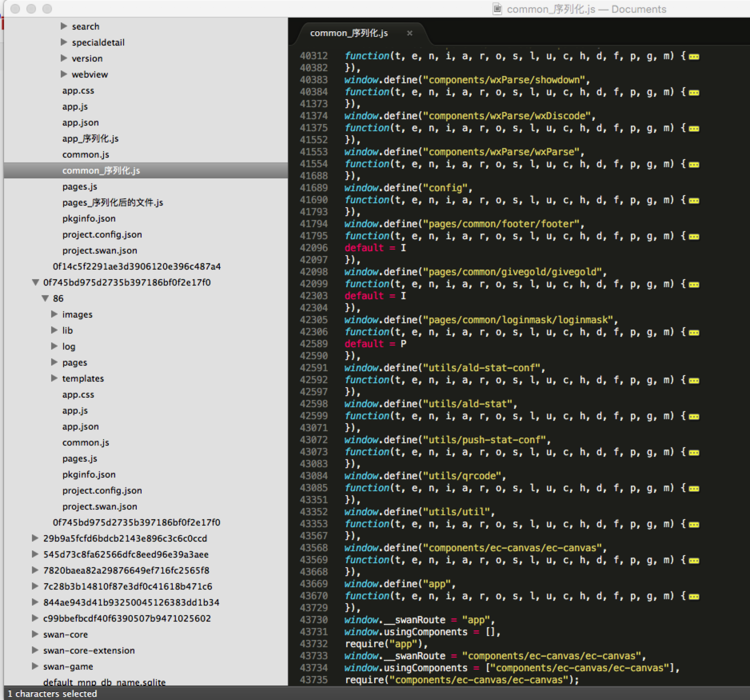Image resolution: width=750 pixels, height=700 pixels.
Task: Expand the 7c28b3b14810f87e3df0c41618b471c6 folder
Action: point(35,586)
